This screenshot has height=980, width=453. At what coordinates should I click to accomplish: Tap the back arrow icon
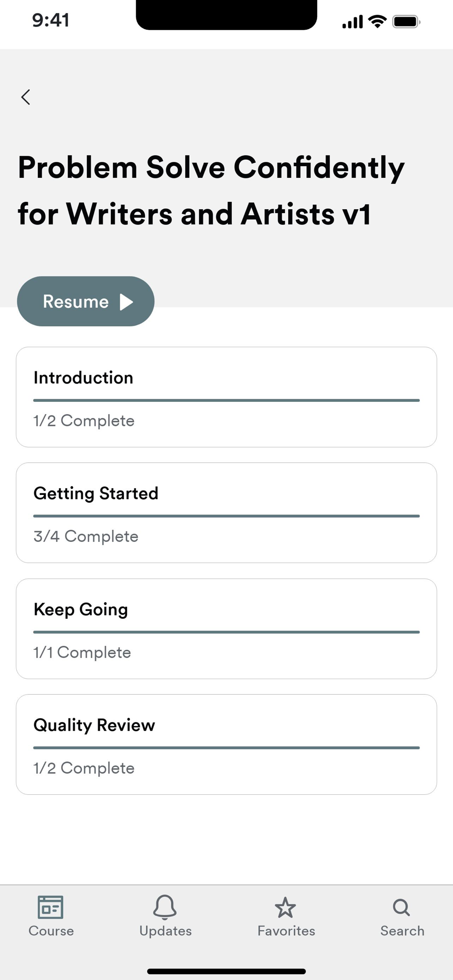point(26,97)
